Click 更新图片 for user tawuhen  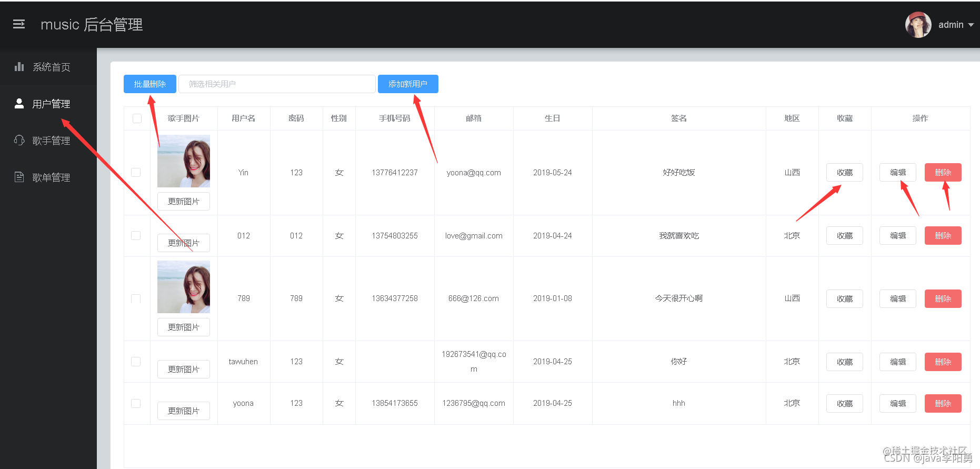[184, 370]
